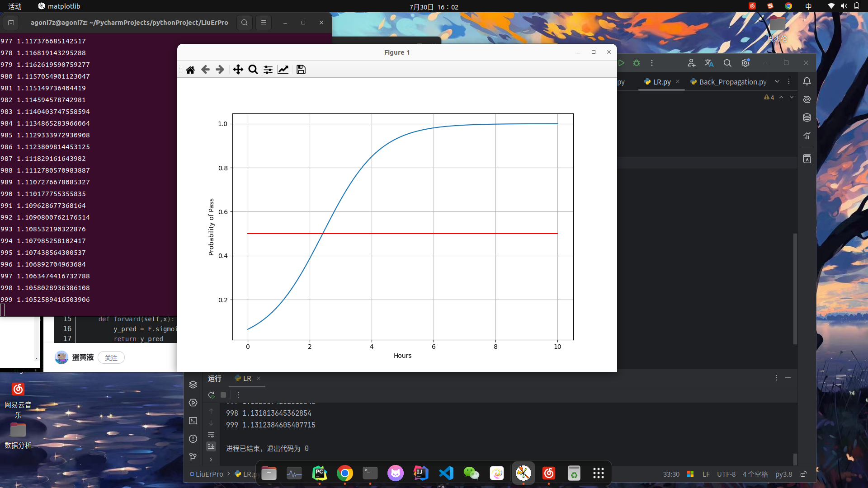
Task: Change indent setting 4个空格
Action: pyautogui.click(x=755, y=474)
